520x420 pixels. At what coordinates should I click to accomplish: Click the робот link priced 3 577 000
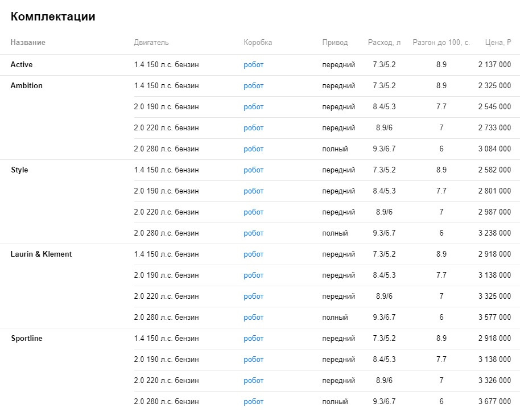point(253,318)
